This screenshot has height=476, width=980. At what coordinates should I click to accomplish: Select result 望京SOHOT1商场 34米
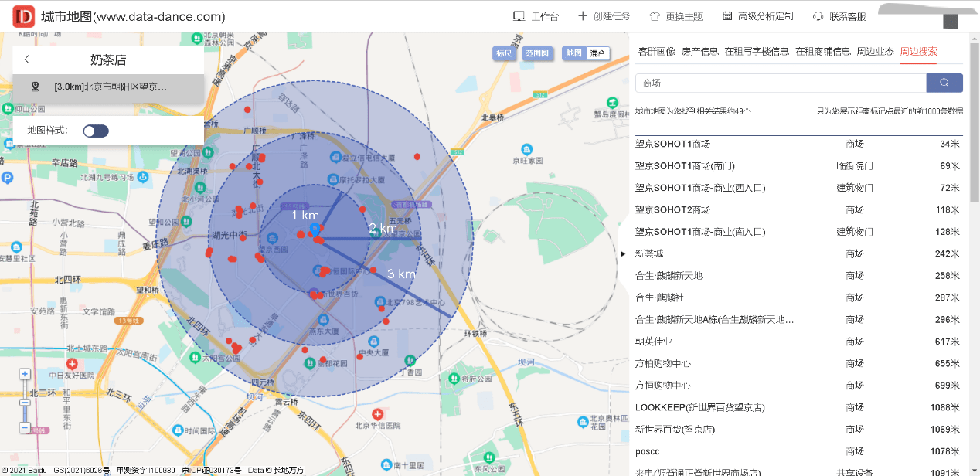pyautogui.click(x=798, y=144)
